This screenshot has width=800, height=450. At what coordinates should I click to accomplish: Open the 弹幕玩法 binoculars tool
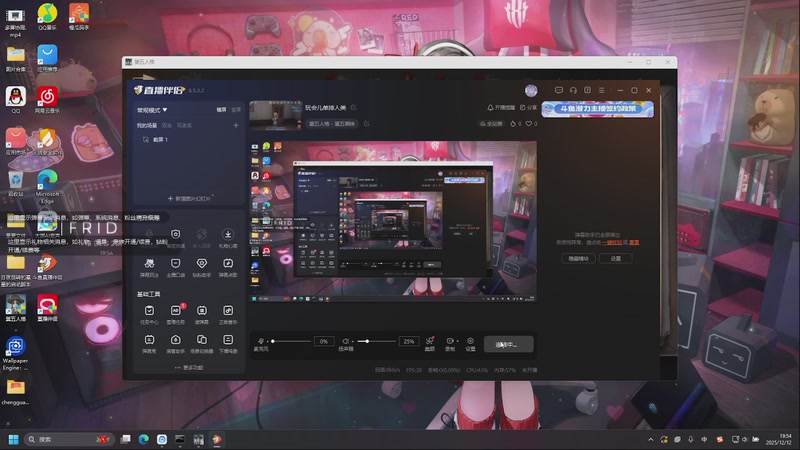pyautogui.click(x=149, y=267)
